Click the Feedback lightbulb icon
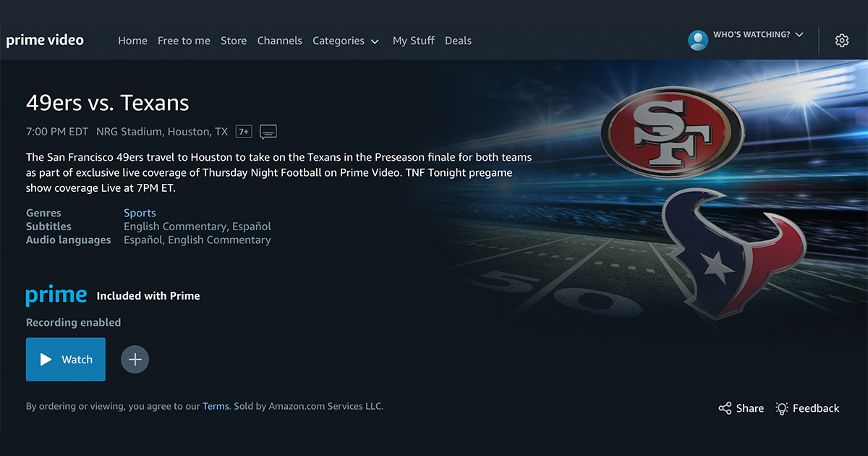The height and width of the screenshot is (456, 868). [782, 409]
